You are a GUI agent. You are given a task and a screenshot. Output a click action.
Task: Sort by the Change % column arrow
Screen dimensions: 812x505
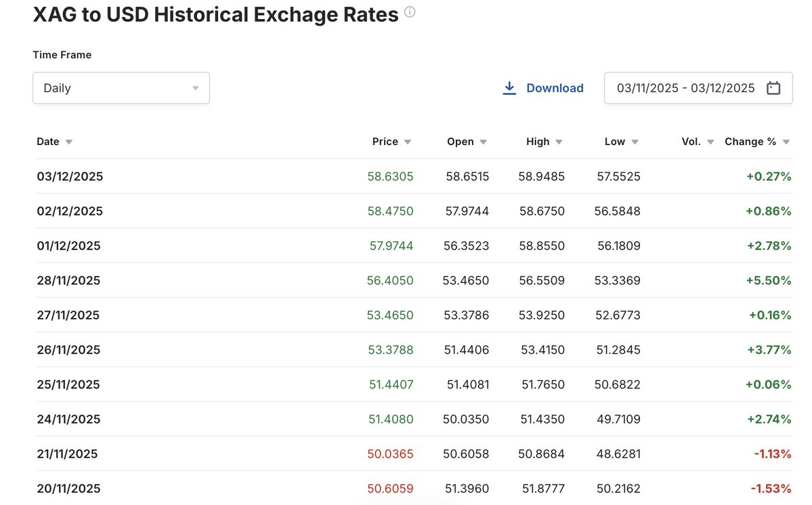(786, 142)
